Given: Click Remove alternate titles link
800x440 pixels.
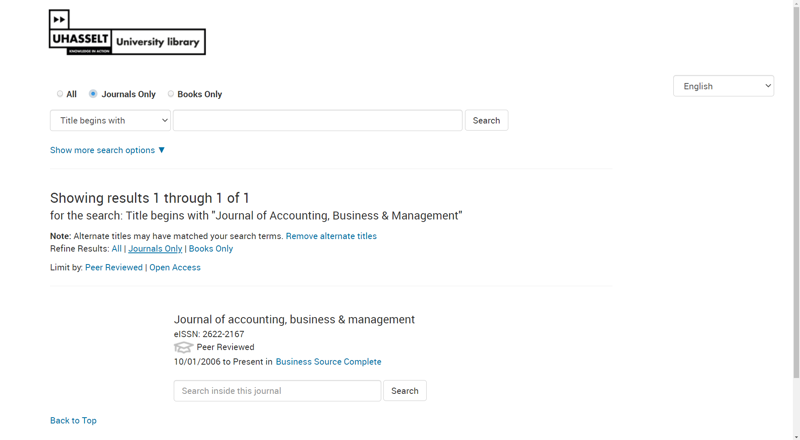Looking at the screenshot, I should [x=331, y=236].
